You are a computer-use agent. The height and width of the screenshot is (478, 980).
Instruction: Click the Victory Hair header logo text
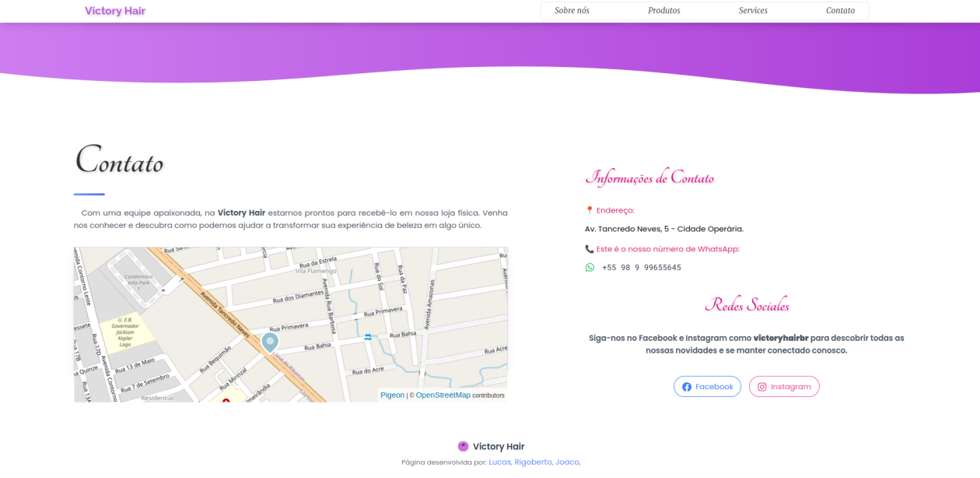pyautogui.click(x=115, y=11)
